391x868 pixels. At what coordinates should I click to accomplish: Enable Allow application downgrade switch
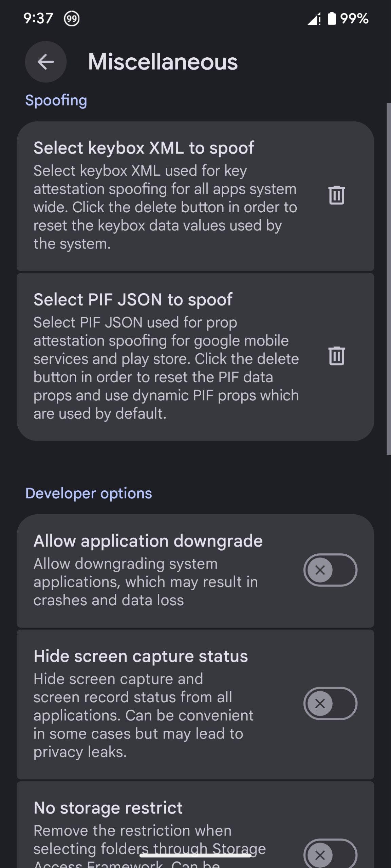tap(330, 570)
